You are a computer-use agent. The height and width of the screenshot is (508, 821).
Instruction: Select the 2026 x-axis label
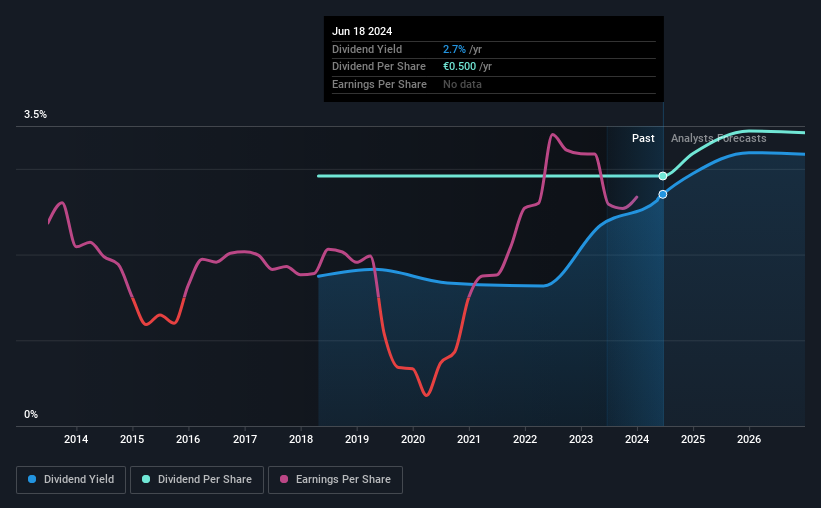tap(749, 439)
